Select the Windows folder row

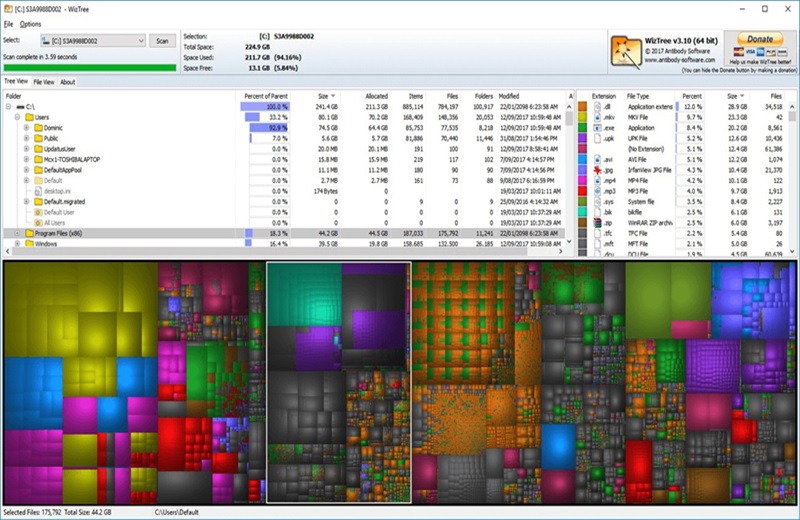(286, 244)
